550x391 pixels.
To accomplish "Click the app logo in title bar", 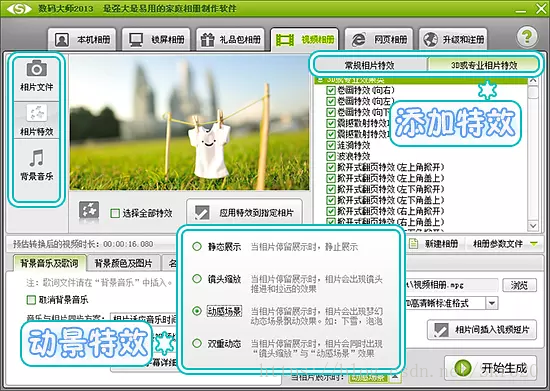I will pyautogui.click(x=19, y=8).
